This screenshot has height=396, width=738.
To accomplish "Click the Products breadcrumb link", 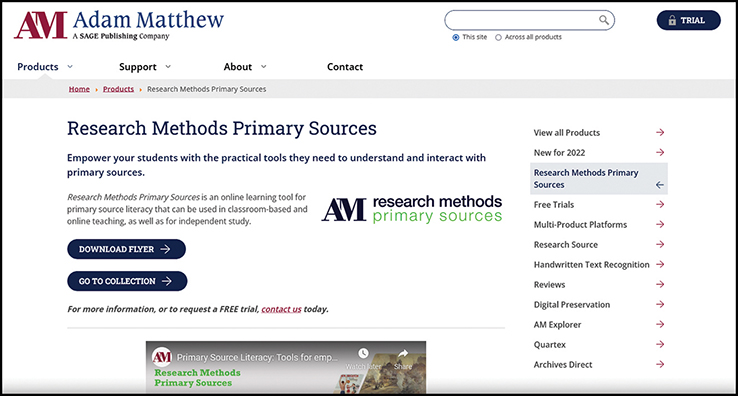I will pos(118,89).
